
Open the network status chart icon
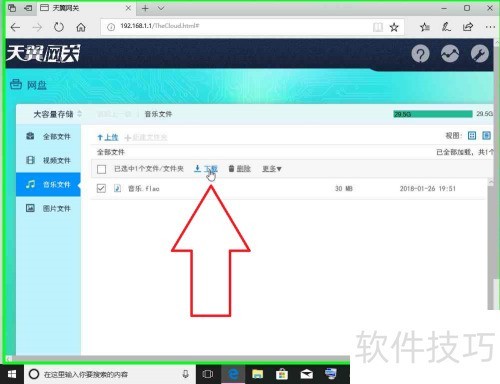(x=450, y=53)
